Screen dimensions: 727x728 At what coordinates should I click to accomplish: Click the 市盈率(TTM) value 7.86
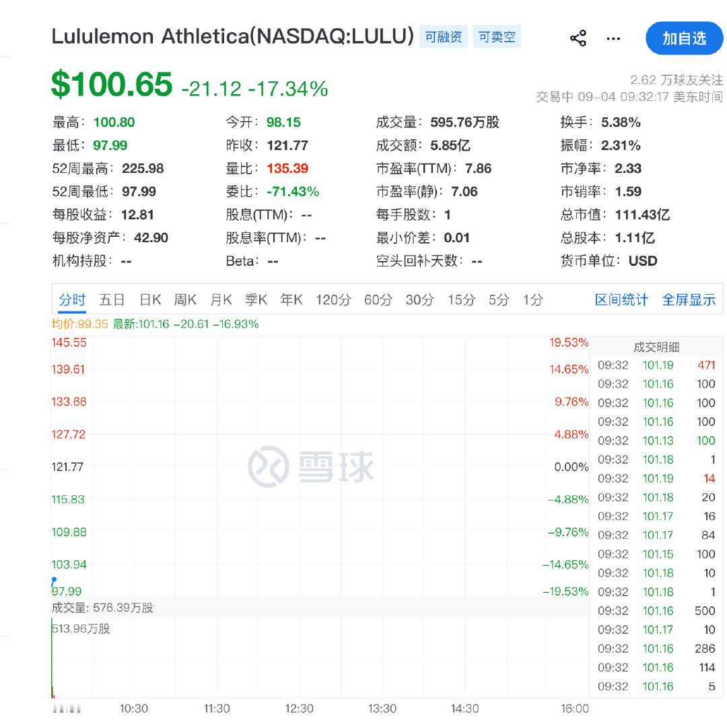coord(478,168)
